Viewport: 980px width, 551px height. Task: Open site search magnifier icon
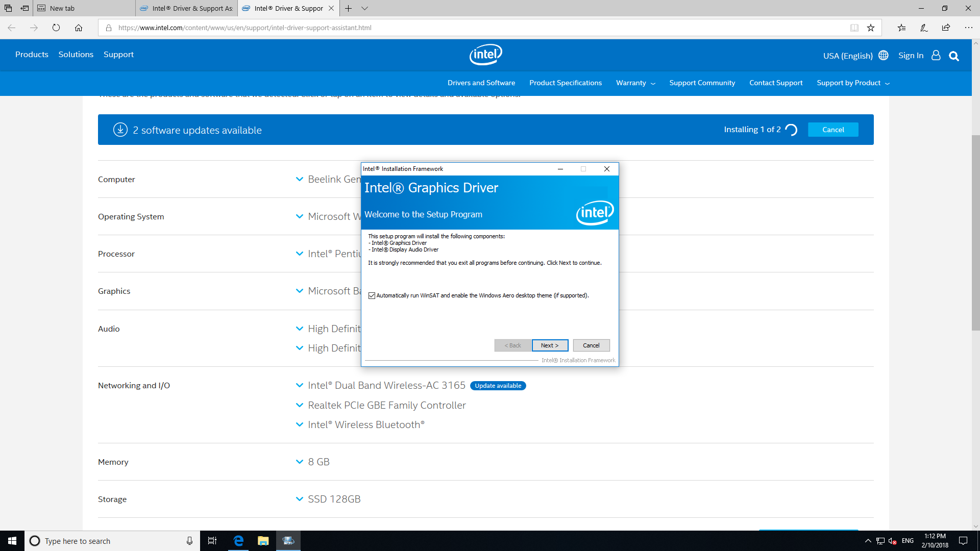(x=954, y=56)
